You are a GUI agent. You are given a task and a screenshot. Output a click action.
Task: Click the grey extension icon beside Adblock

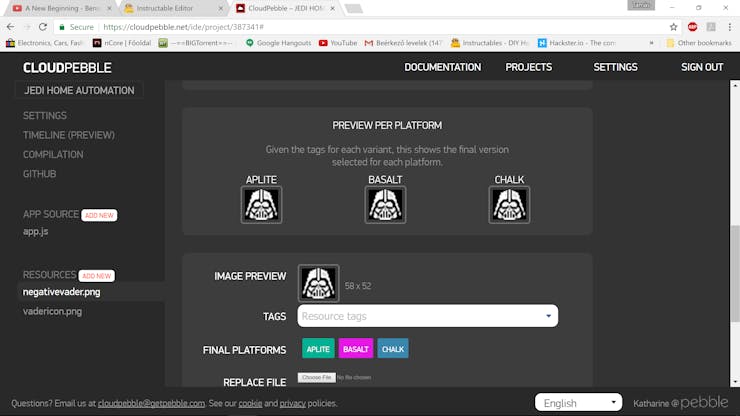pyautogui.click(x=711, y=27)
